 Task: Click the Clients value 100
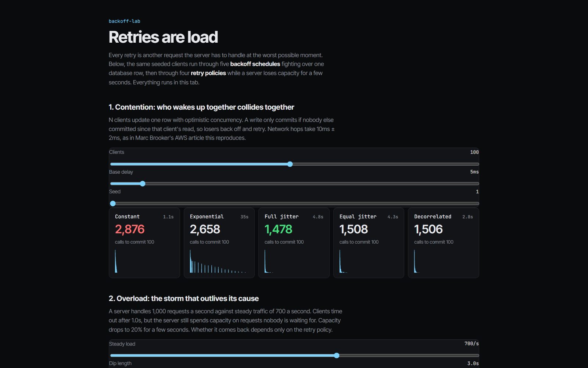point(474,152)
